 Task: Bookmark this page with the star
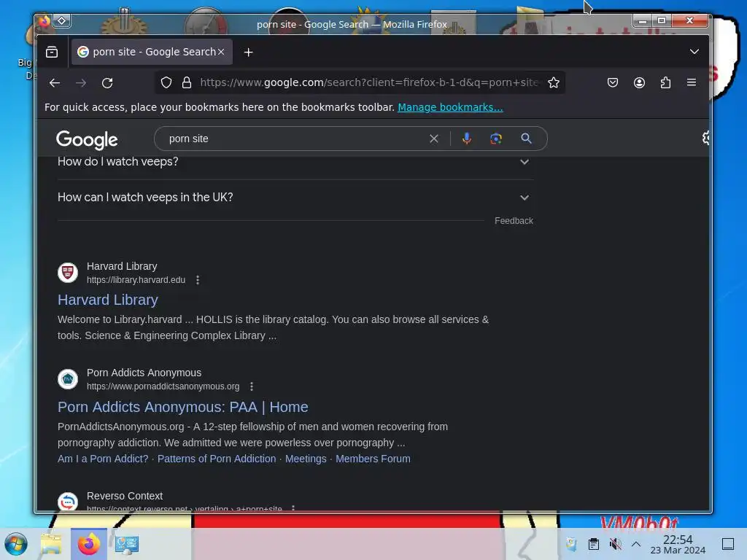(x=554, y=83)
